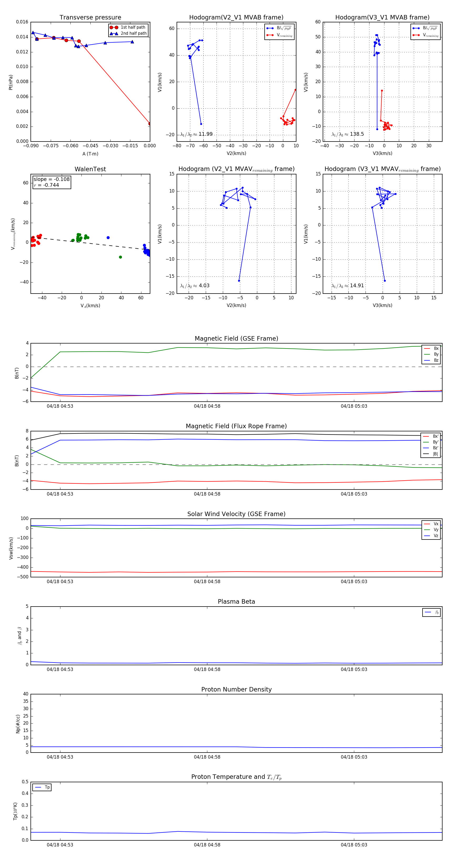This screenshot has width=473, height=868.
Task: Click the 'Hodogram(V3_V1 MVAB frame)' title
Action: pyautogui.click(x=382, y=18)
